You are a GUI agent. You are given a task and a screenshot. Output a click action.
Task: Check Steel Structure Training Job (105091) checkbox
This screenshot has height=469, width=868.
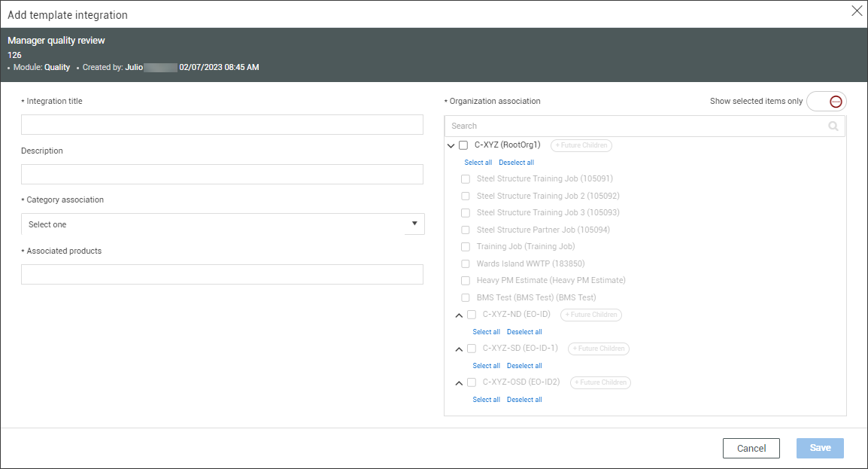(466, 179)
